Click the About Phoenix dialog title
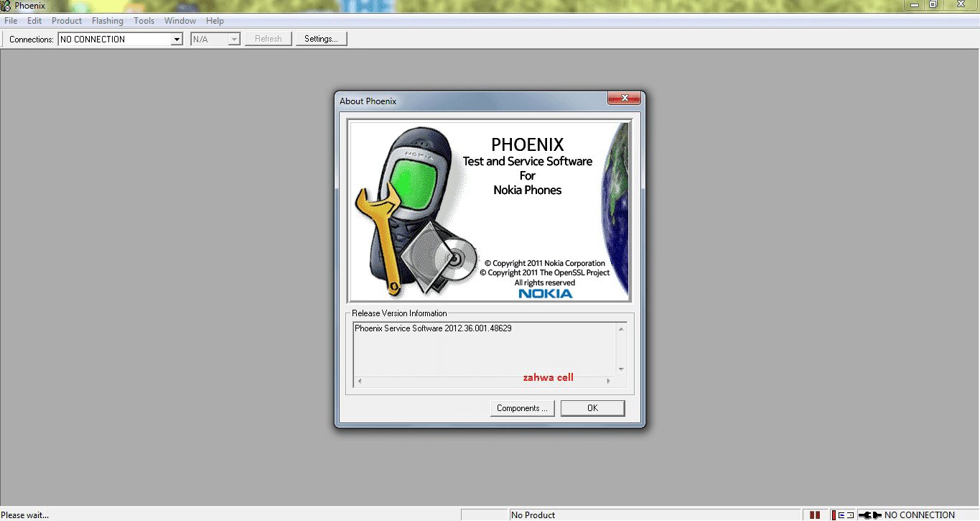Image resolution: width=980 pixels, height=521 pixels. 368,101
